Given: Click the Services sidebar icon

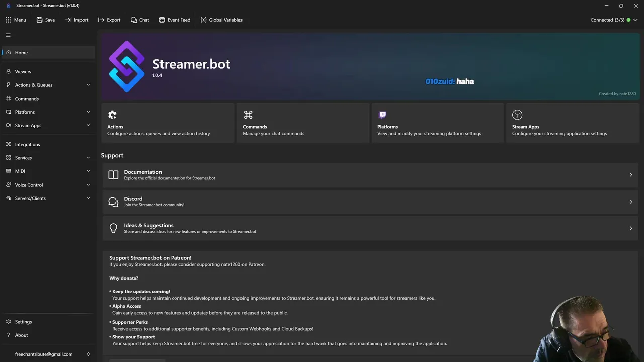Looking at the screenshot, I should (x=8, y=158).
